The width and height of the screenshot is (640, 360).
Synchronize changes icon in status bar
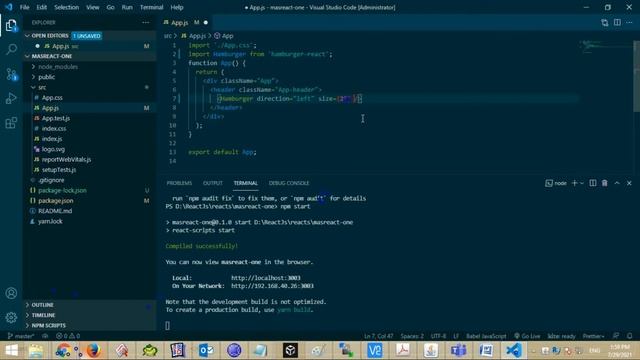point(45,336)
